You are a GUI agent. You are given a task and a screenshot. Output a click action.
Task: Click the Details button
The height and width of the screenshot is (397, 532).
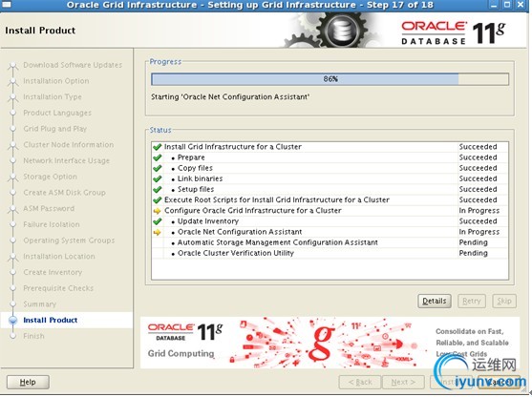pyautogui.click(x=435, y=301)
